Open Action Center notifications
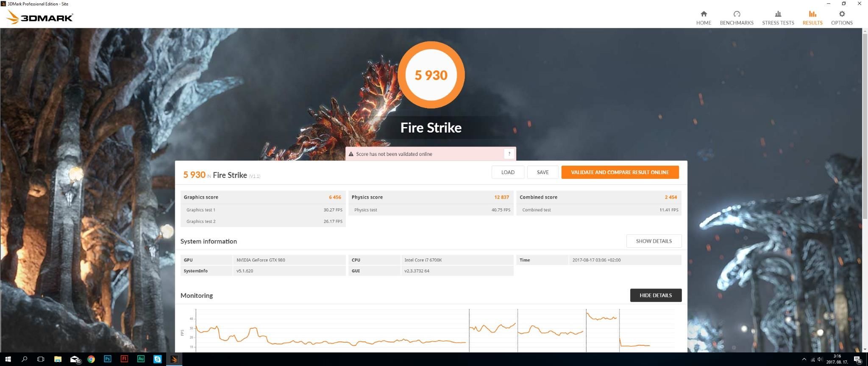Screen dimensions: 868x366 pos(858,360)
